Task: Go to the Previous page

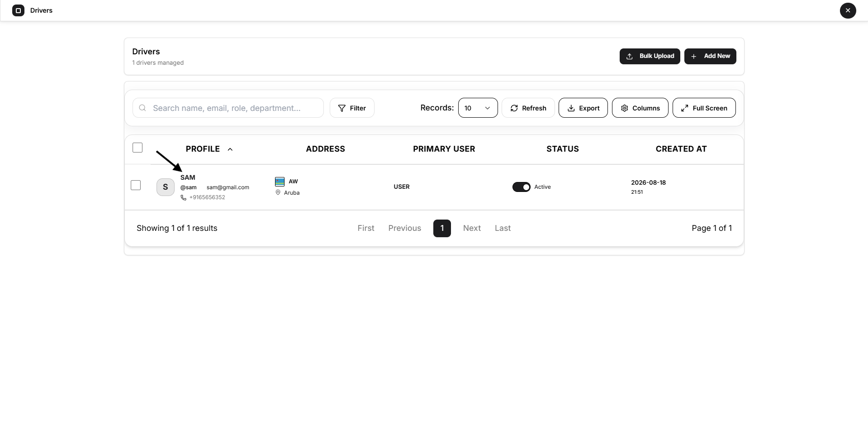Action: point(404,228)
